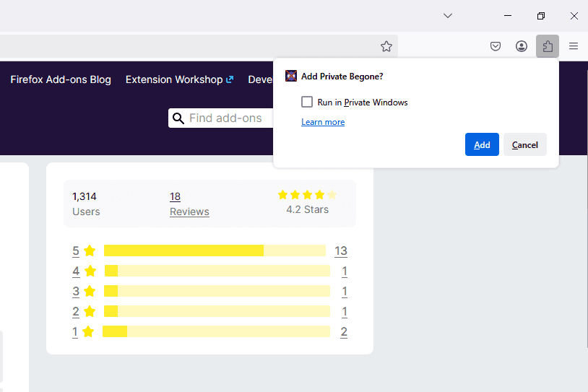Click the Extensions puzzle piece icon
The image size is (588, 392).
coord(548,46)
